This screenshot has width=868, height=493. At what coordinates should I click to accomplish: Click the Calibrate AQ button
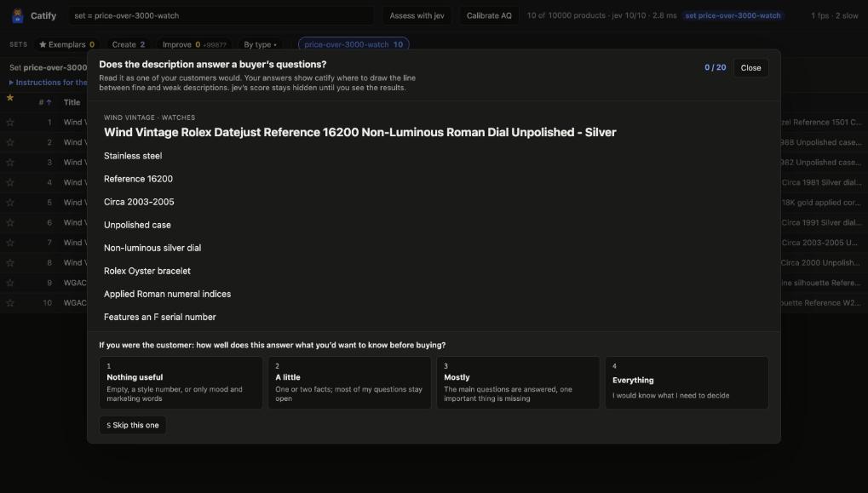(x=489, y=15)
